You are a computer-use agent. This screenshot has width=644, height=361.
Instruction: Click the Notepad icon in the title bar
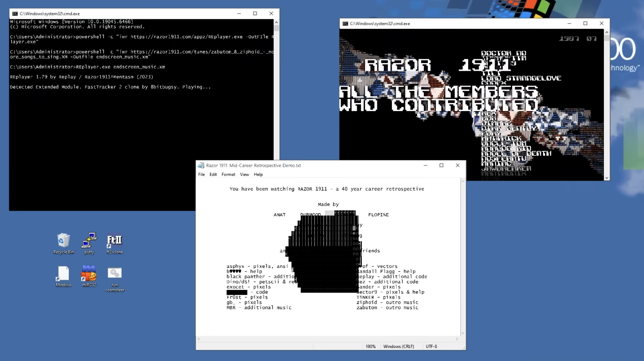[201, 165]
